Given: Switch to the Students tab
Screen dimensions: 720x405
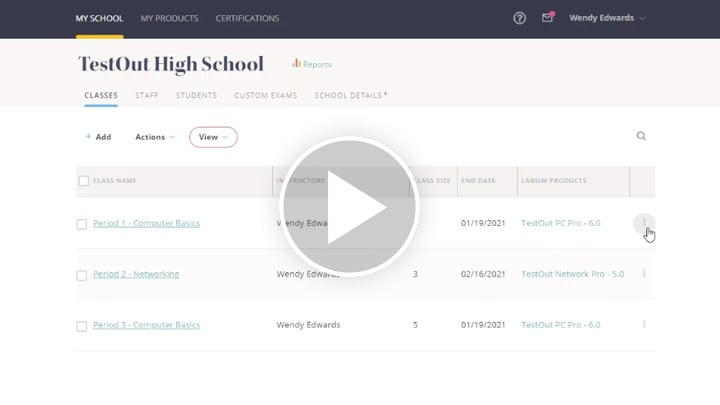Looking at the screenshot, I should coord(196,95).
